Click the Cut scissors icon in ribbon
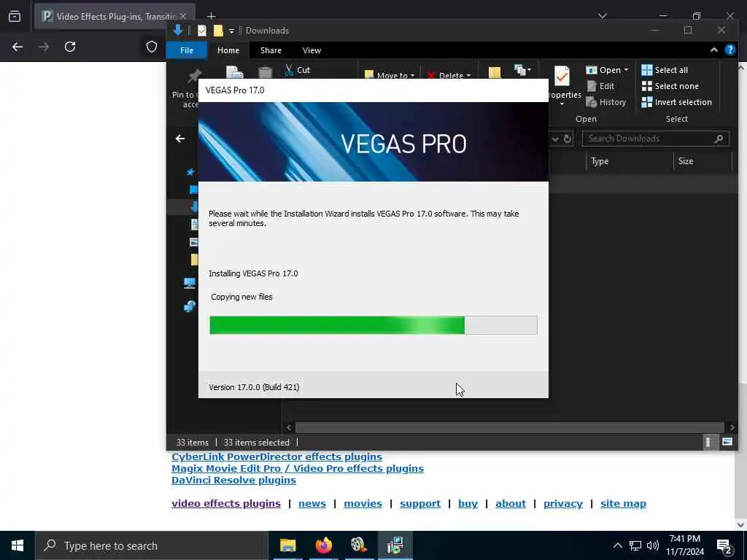The image size is (747, 560). [289, 70]
